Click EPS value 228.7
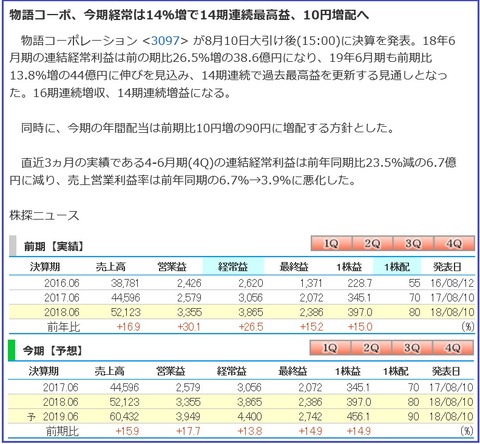 (x=359, y=283)
